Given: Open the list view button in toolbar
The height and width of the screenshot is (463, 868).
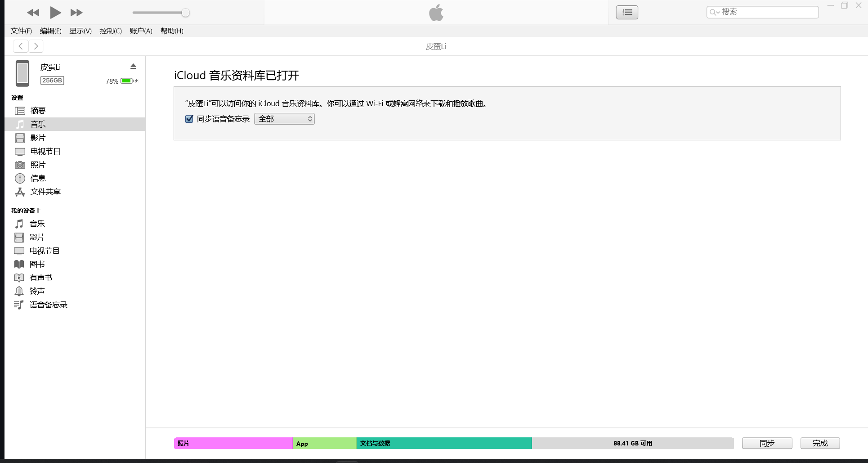Looking at the screenshot, I should pyautogui.click(x=627, y=13).
